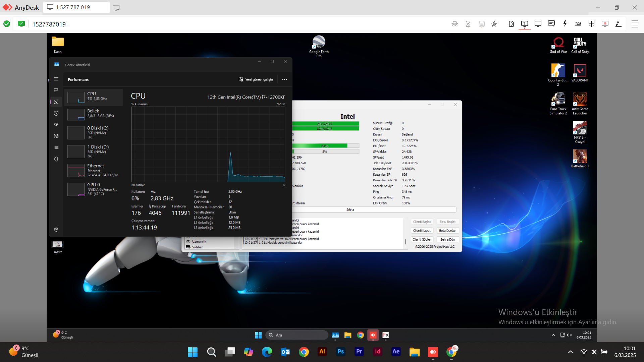Select 0 Diski (C:) performance item
This screenshot has height=362, width=644.
pos(94,132)
